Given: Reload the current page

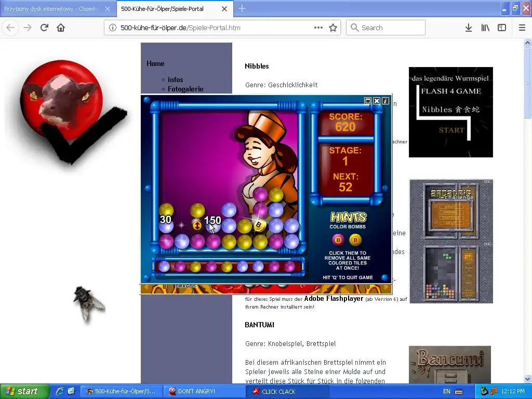Looking at the screenshot, I should point(44,28).
